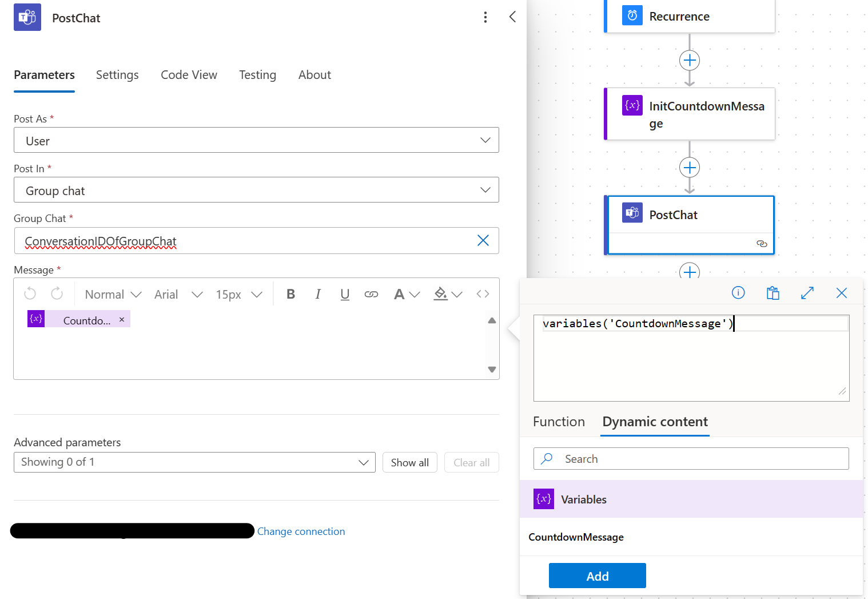The width and height of the screenshot is (868, 599).
Task: Close the expression editor popup
Action: click(842, 293)
